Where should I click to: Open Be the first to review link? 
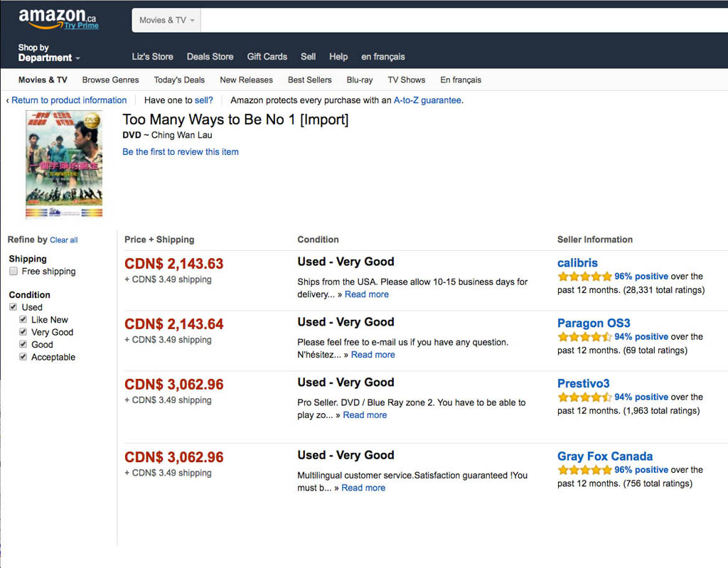pos(181,152)
